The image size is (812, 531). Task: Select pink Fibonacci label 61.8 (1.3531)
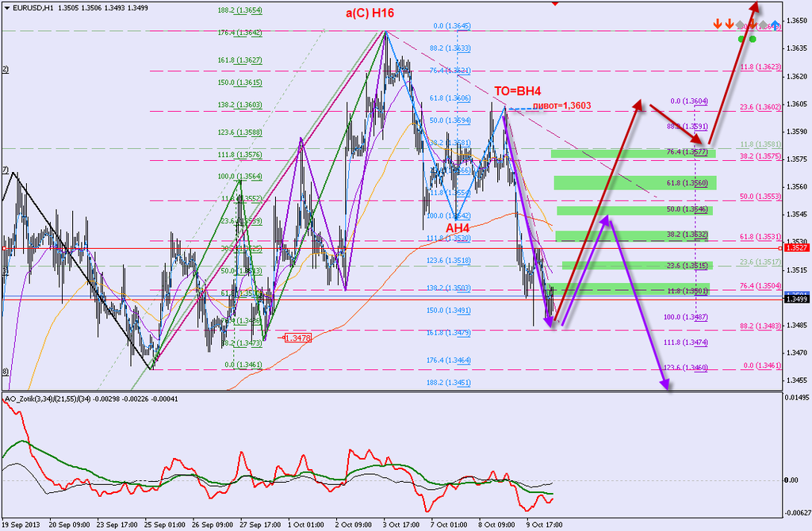[760, 237]
